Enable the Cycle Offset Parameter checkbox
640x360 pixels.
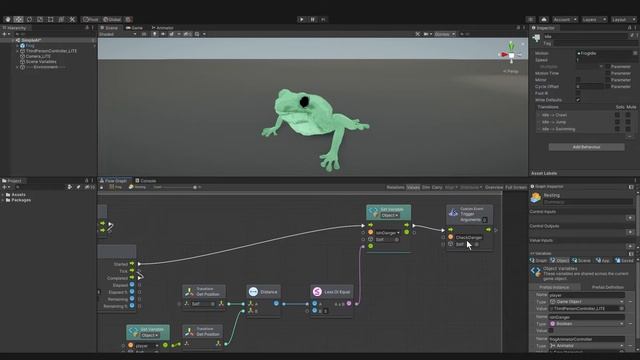point(608,87)
